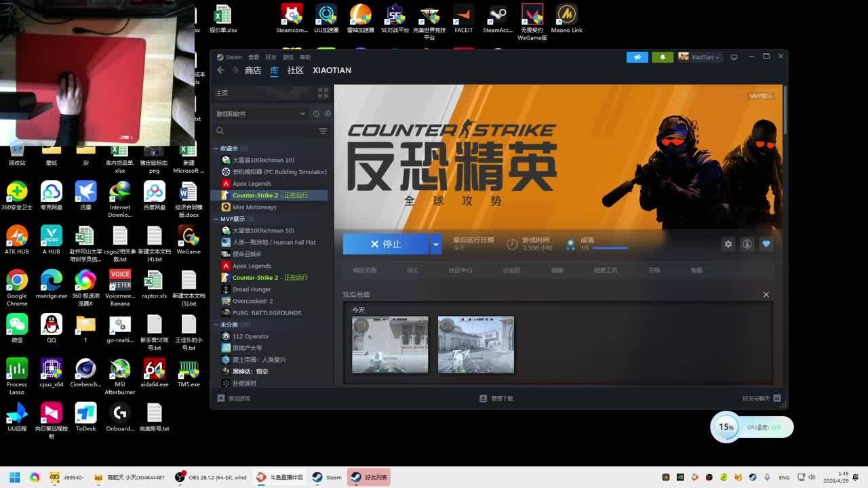
Task: Open QQ desktop icon
Action: pos(51,328)
